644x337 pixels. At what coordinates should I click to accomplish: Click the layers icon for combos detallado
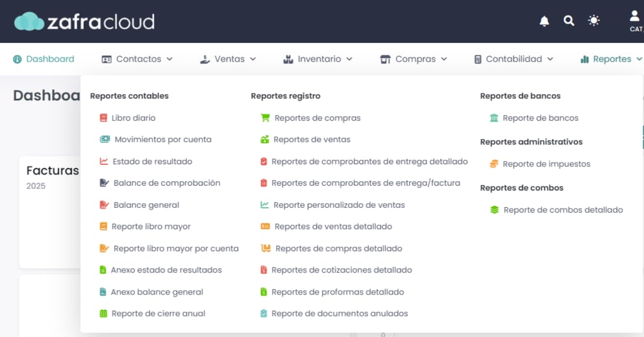point(495,210)
